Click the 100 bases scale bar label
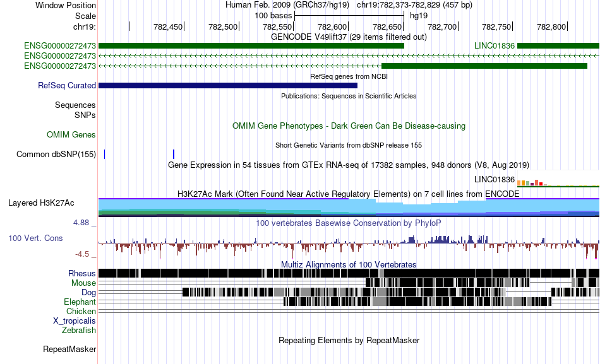The image size is (600, 364). pos(273,16)
